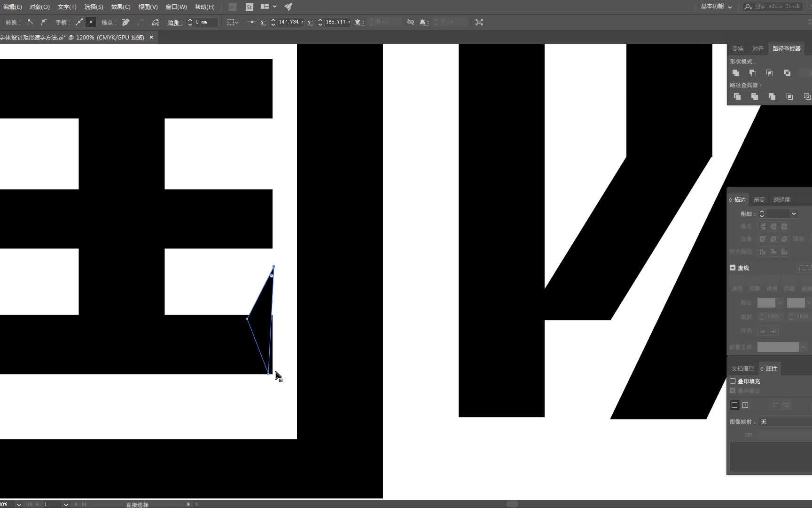Image resolution: width=812 pixels, height=508 pixels.
Task: Switch to the 路径查找器 pathfinder tab
Action: click(786, 49)
